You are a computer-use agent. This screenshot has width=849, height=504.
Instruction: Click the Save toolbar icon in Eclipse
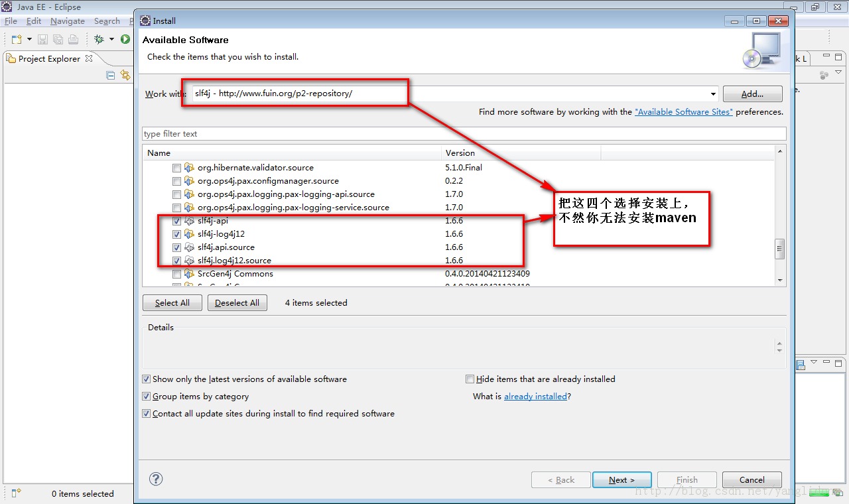pos(42,40)
